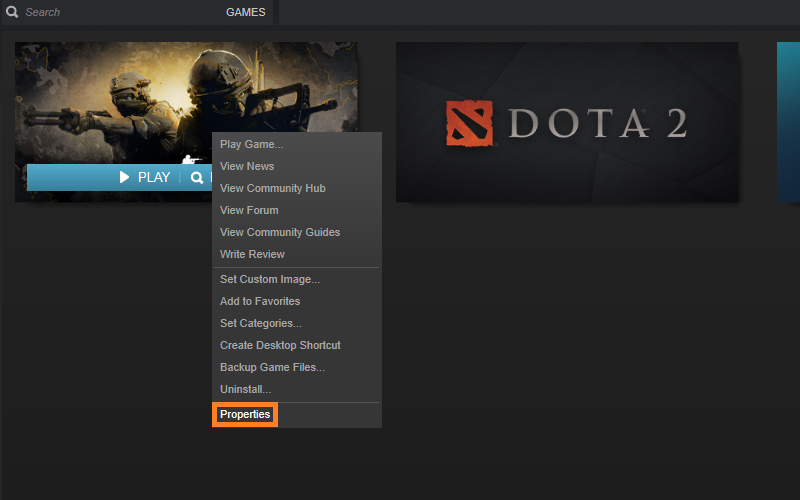This screenshot has height=500, width=800.
Task: Select Set Custom Image...
Action: point(269,280)
